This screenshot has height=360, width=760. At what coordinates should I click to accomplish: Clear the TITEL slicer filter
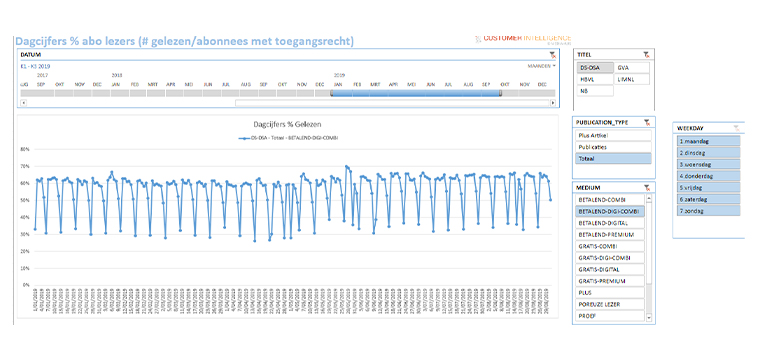pyautogui.click(x=646, y=55)
